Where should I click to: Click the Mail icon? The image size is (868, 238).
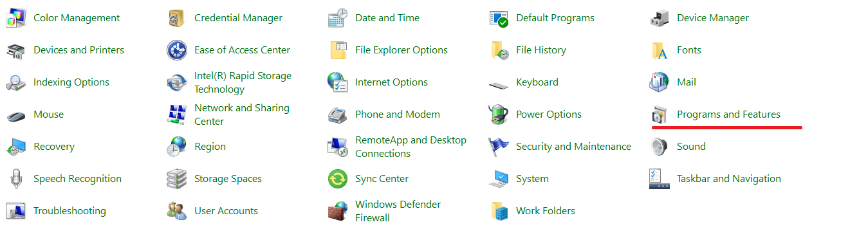pos(659,82)
